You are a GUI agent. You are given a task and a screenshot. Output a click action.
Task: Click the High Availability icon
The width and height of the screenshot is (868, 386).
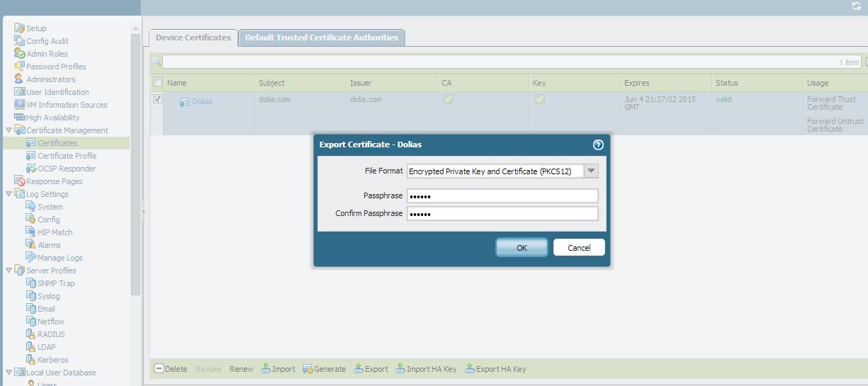click(x=19, y=118)
